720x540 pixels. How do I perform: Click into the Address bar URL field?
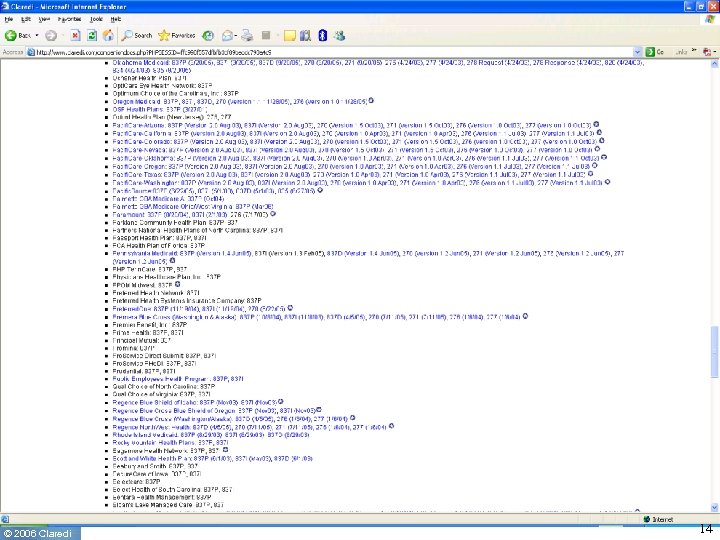pos(331,52)
